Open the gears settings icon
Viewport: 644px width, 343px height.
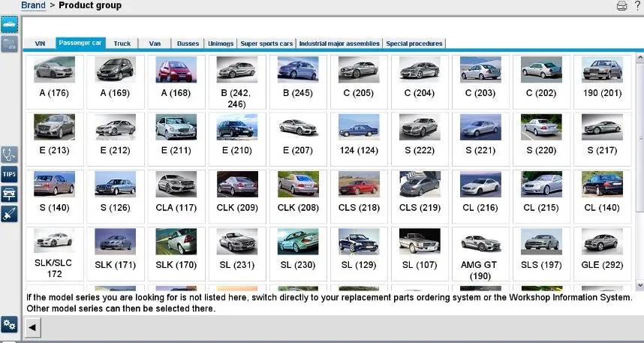click(x=9, y=325)
